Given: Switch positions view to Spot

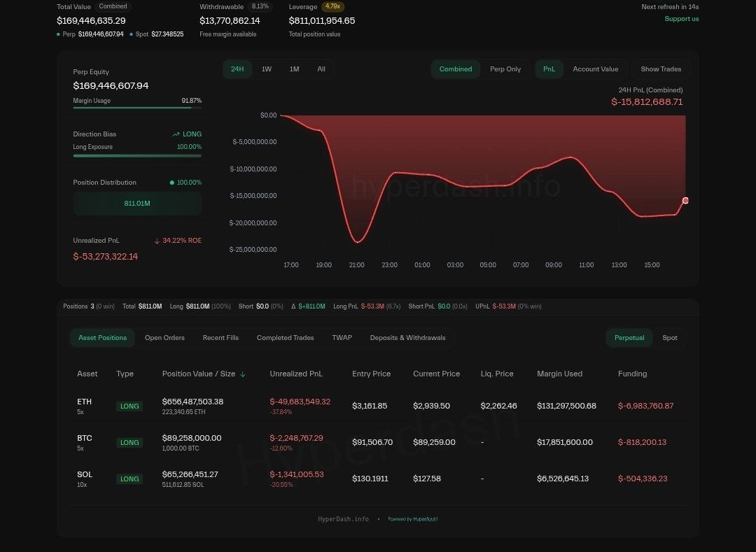Looking at the screenshot, I should coord(669,337).
